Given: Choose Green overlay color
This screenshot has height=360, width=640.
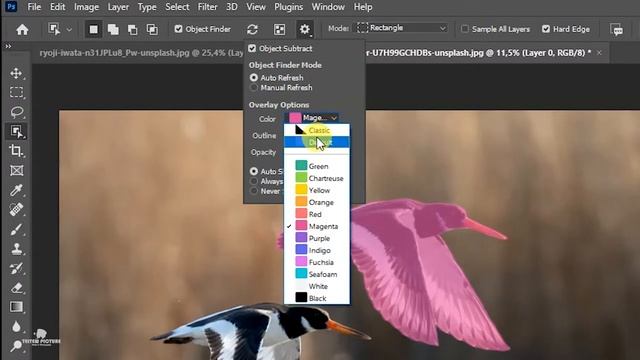Looking at the screenshot, I should [317, 166].
